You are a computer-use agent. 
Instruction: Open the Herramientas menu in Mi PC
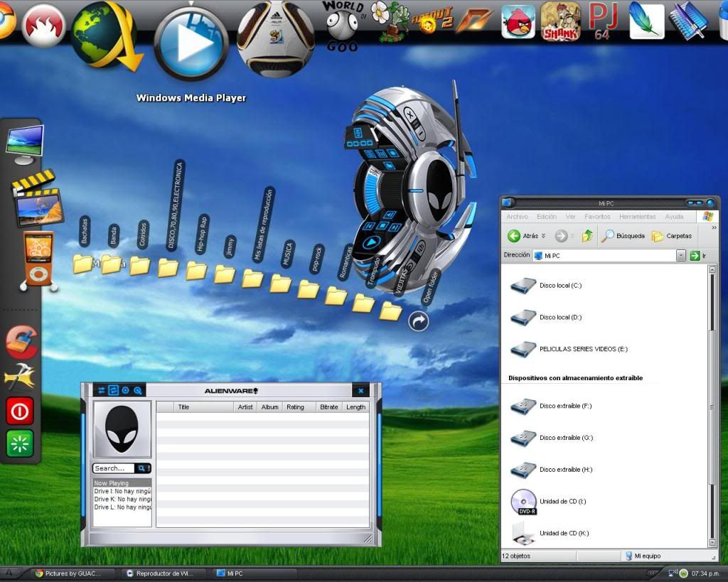click(638, 217)
